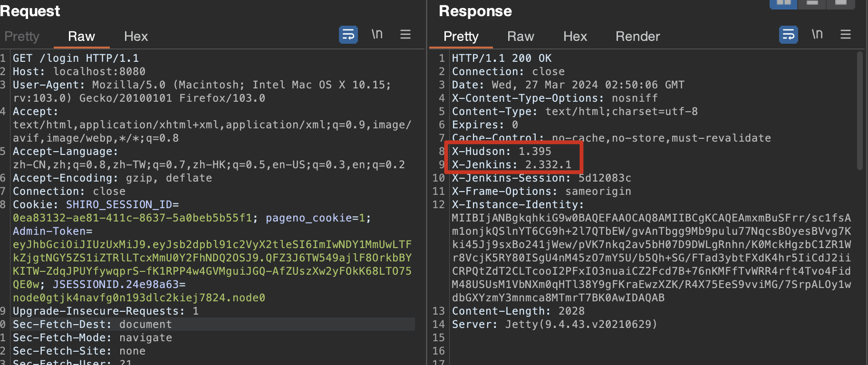Select the Response Pretty tab

tap(461, 36)
